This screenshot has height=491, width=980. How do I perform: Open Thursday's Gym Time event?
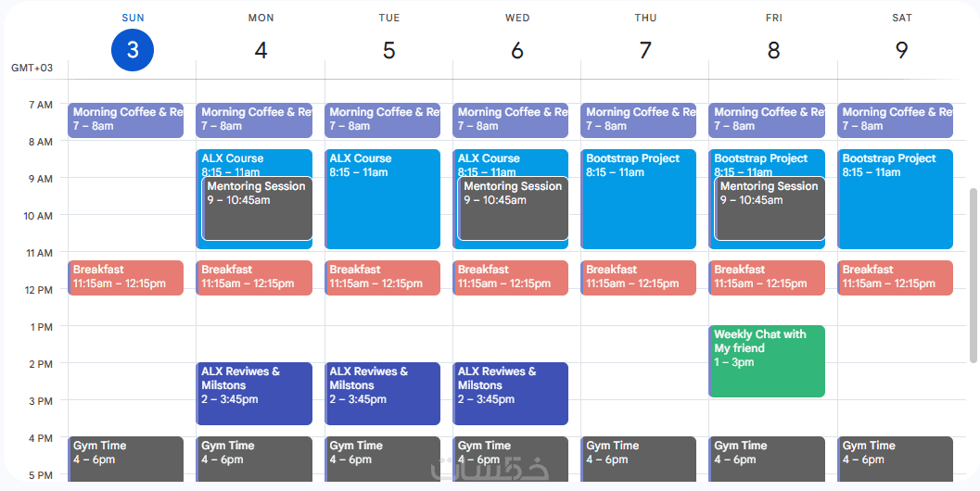coord(639,459)
